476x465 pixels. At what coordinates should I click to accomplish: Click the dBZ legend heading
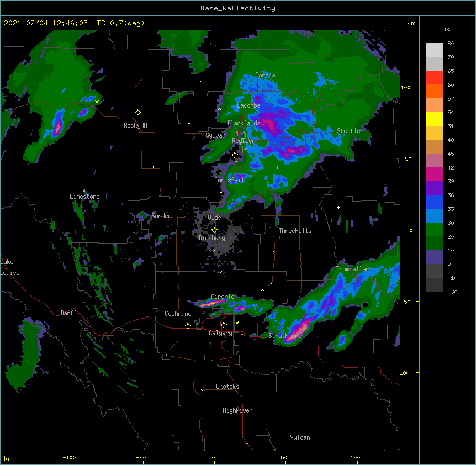(x=447, y=30)
